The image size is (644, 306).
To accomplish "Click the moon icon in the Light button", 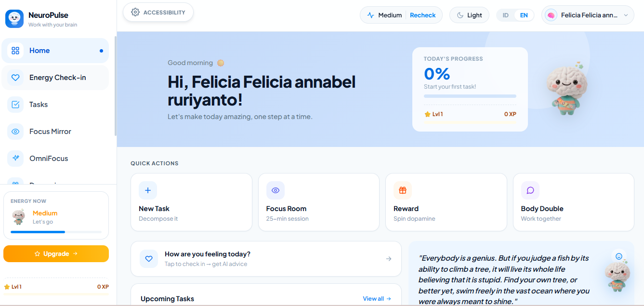I will coord(460,15).
